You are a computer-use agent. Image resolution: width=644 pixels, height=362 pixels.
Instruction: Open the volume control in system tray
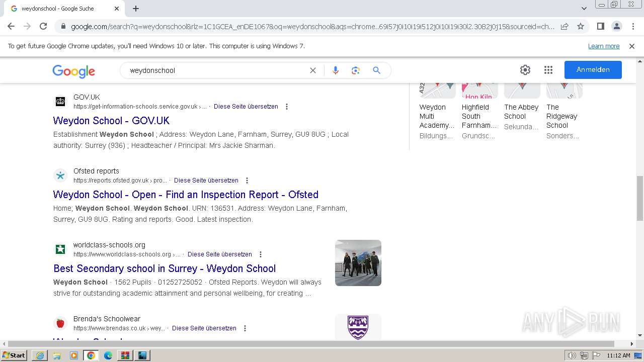pos(572,355)
